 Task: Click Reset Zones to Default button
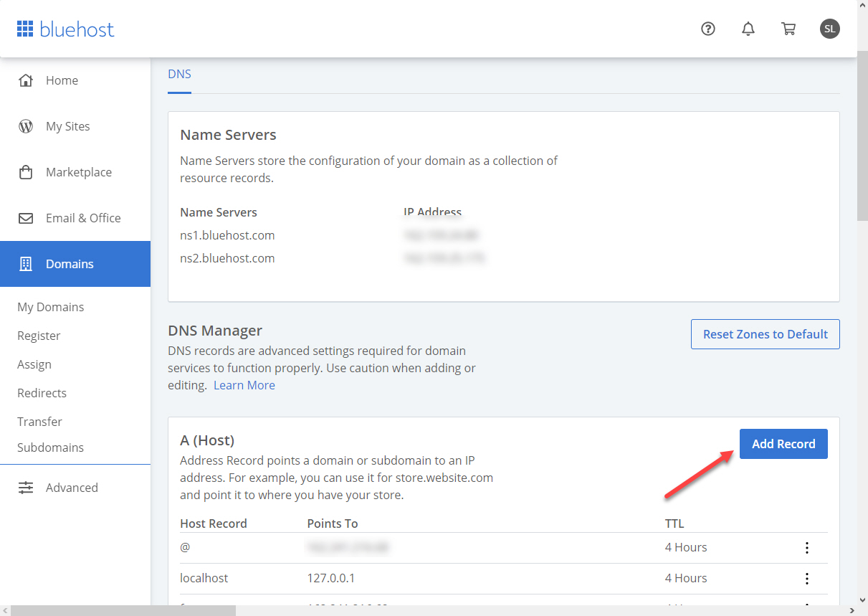point(766,334)
